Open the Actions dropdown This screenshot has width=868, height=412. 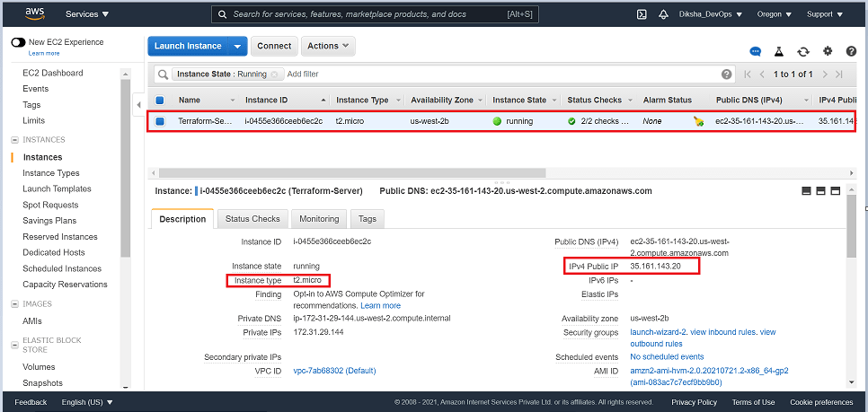pyautogui.click(x=328, y=47)
